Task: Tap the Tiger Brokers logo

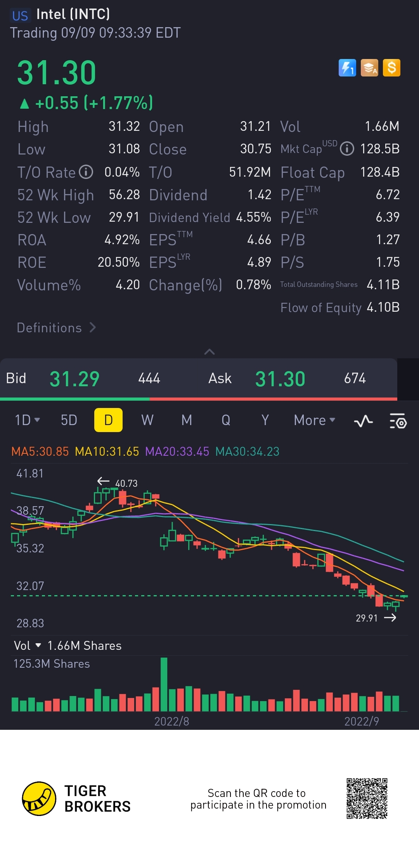Action: 76,799
